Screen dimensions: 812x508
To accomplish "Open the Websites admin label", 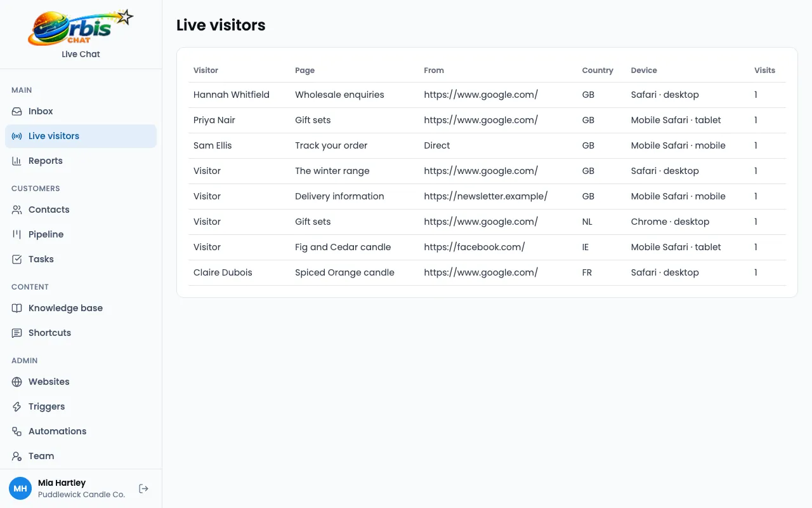I will pyautogui.click(x=49, y=382).
